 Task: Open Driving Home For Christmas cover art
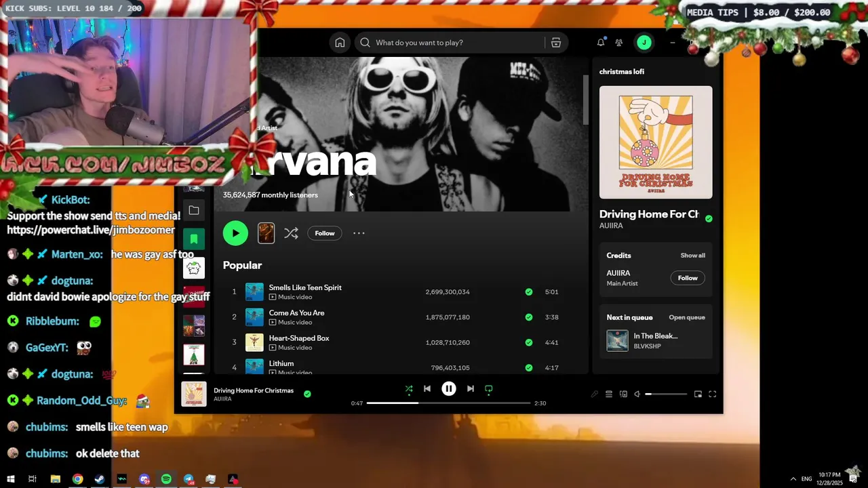coord(656,142)
